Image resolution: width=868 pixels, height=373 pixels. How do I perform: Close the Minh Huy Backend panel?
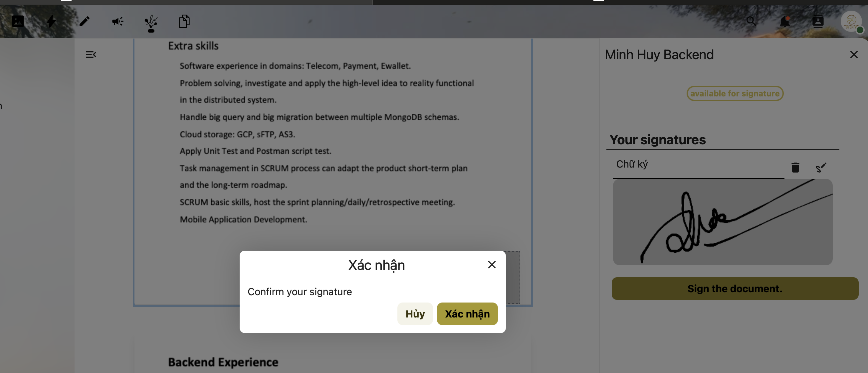pyautogui.click(x=853, y=55)
